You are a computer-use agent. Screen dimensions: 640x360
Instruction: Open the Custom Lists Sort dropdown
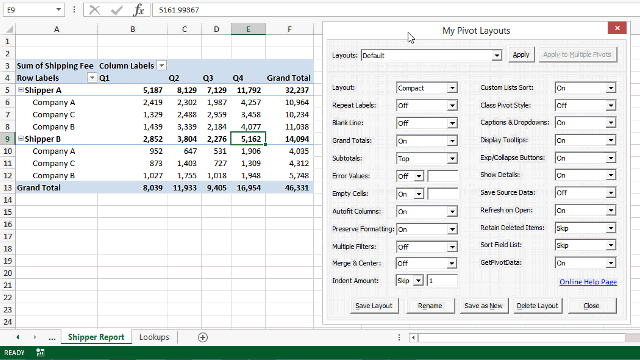pos(611,88)
